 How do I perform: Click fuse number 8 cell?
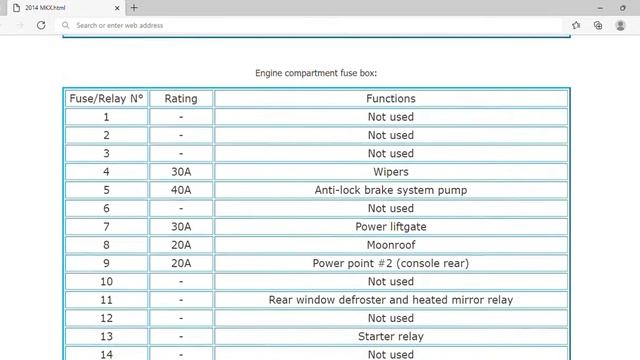(106, 245)
